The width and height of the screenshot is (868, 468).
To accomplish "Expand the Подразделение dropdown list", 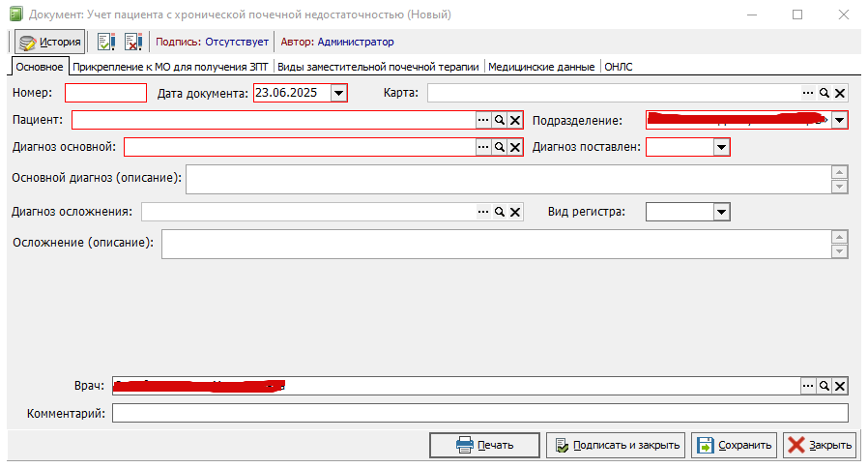I will point(839,120).
